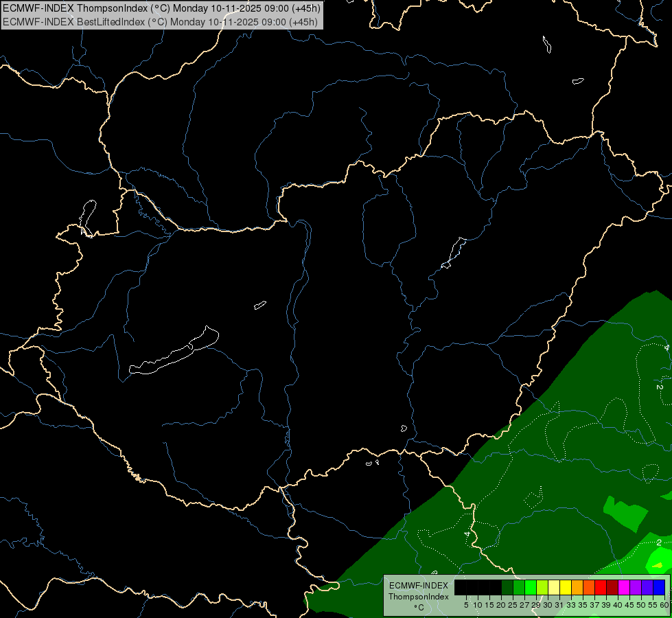The width and height of the screenshot is (672, 618).
Task: Pick the indigo 50-55 legend swatch
Action: 647,587
